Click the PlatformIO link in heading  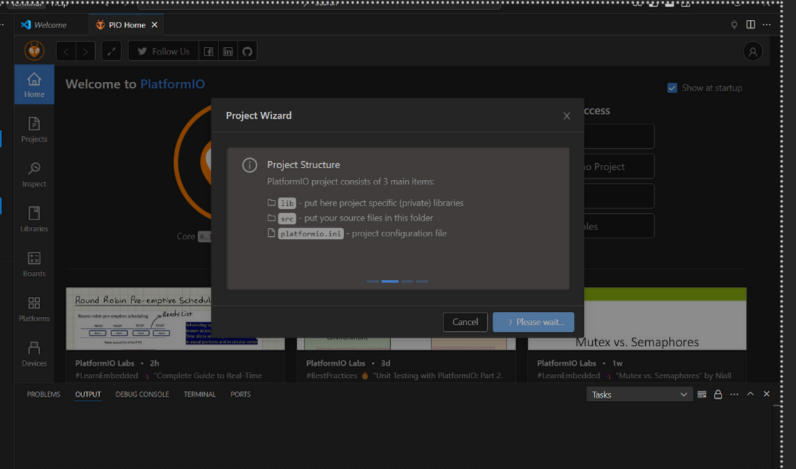(172, 84)
